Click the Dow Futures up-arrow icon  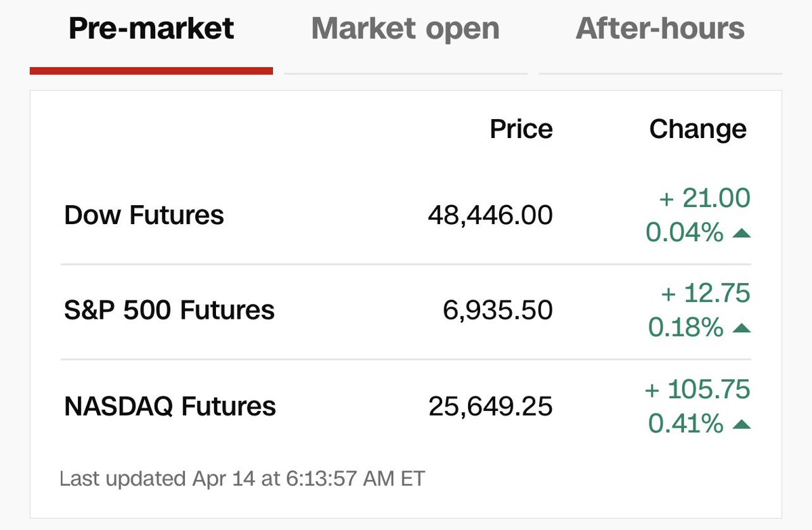click(x=742, y=234)
